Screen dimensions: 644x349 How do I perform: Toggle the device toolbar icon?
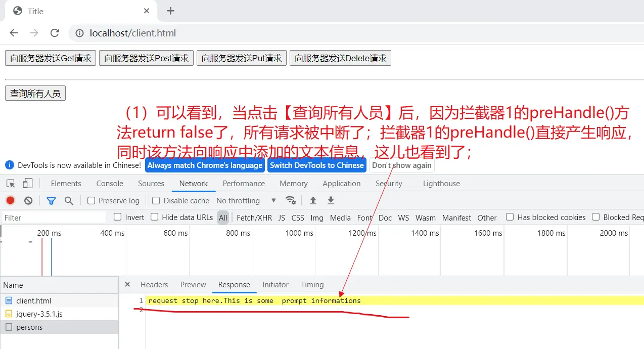coord(27,184)
